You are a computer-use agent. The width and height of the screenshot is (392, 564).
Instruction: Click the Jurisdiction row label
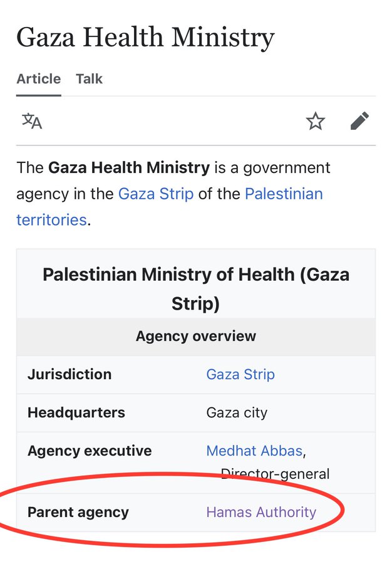coord(70,375)
